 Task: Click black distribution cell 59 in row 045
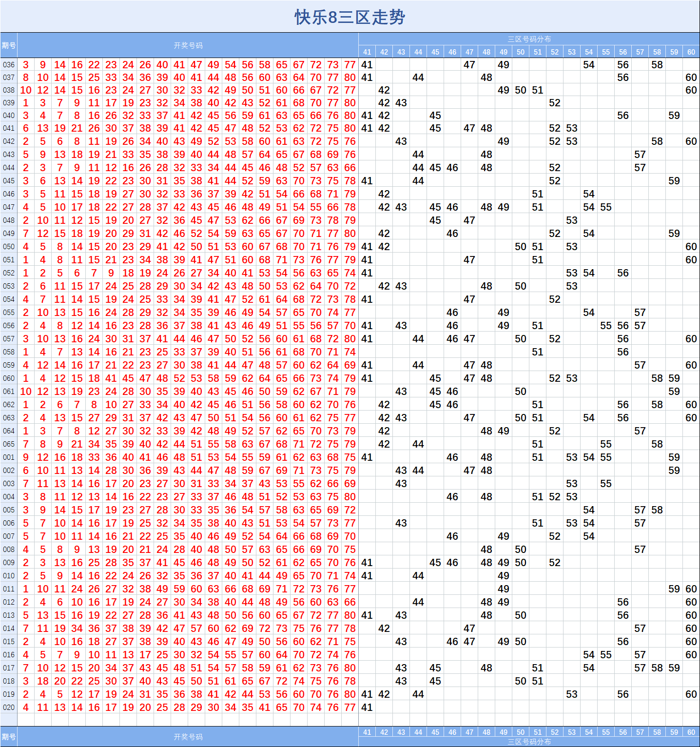click(x=674, y=181)
